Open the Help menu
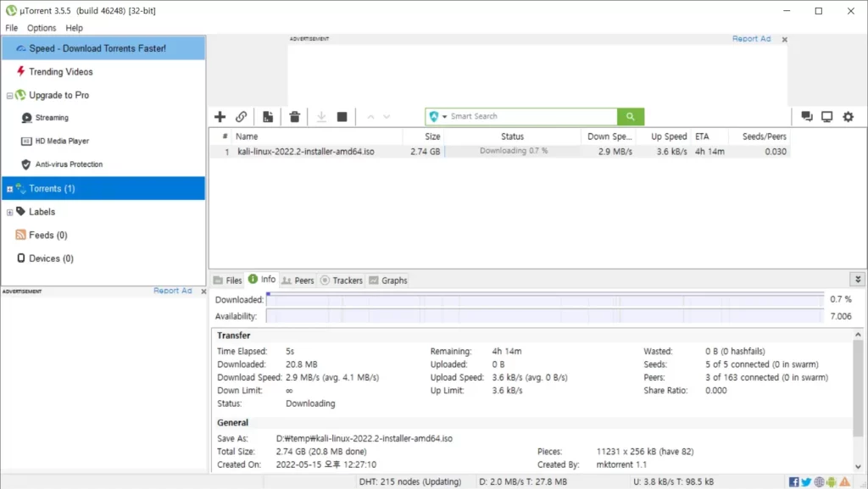This screenshot has width=868, height=489. [75, 28]
